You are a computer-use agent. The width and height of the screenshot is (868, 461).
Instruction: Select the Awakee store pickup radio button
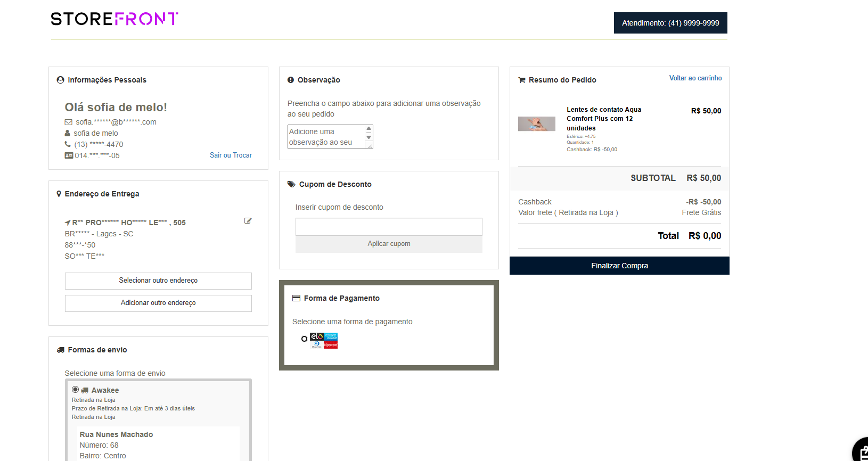[x=75, y=390]
